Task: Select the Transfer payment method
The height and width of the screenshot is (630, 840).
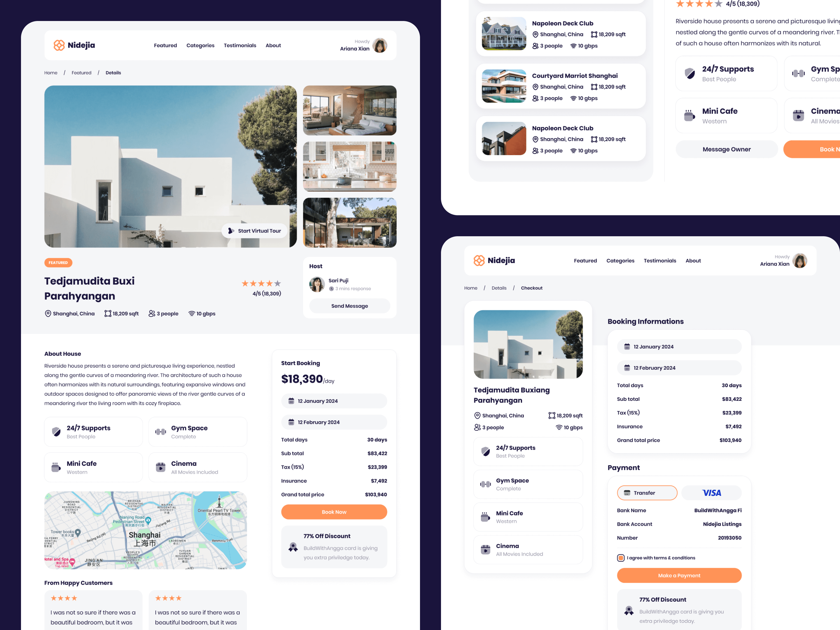Action: pyautogui.click(x=647, y=493)
